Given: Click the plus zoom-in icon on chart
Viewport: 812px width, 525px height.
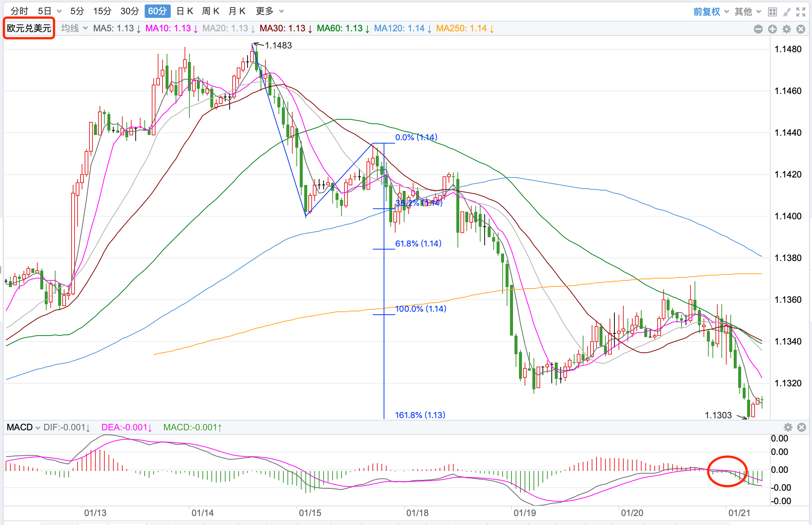Looking at the screenshot, I should [x=772, y=29].
